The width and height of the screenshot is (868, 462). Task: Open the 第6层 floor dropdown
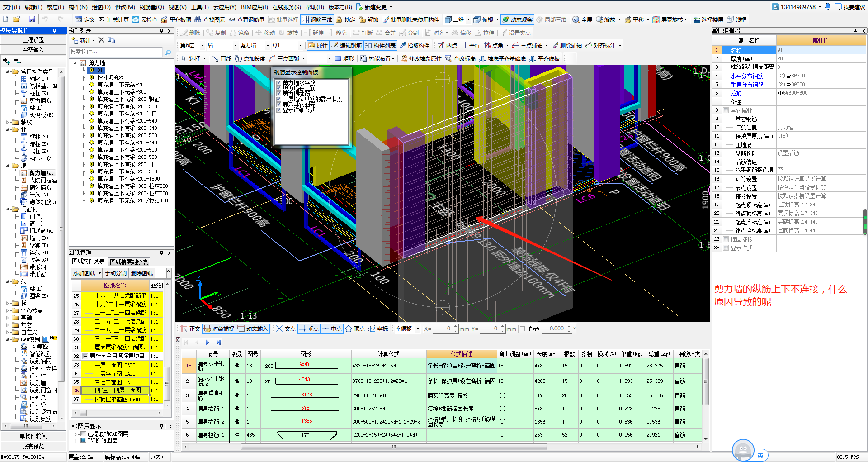click(x=202, y=45)
